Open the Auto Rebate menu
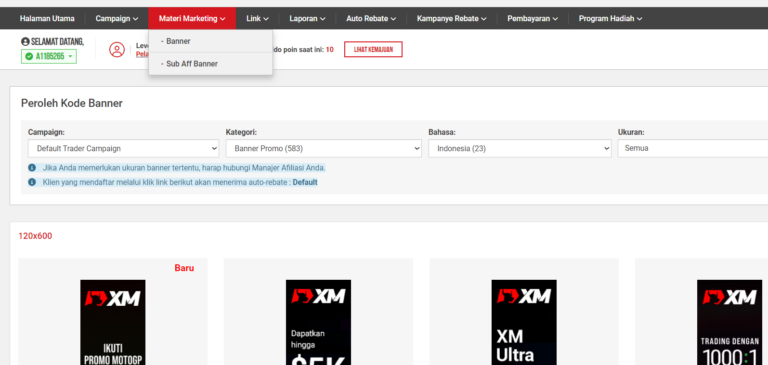Screen dimensions: 768x365 click(371, 19)
